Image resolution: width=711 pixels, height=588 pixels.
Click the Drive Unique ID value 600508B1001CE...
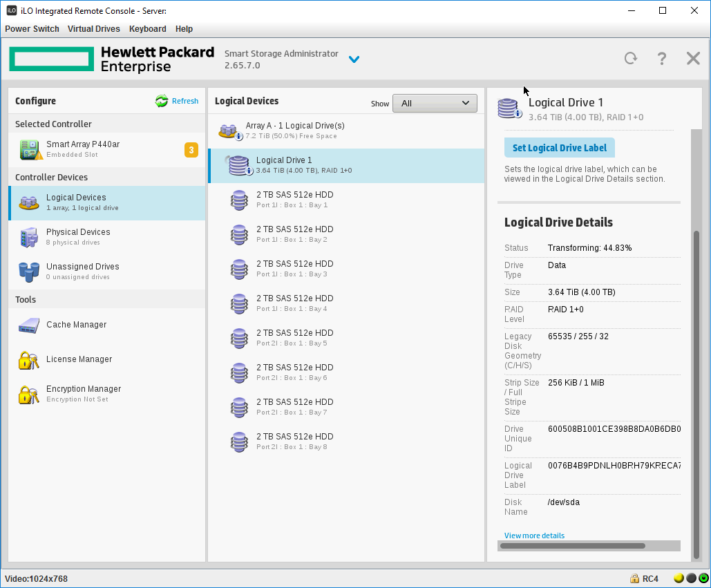[x=614, y=429]
